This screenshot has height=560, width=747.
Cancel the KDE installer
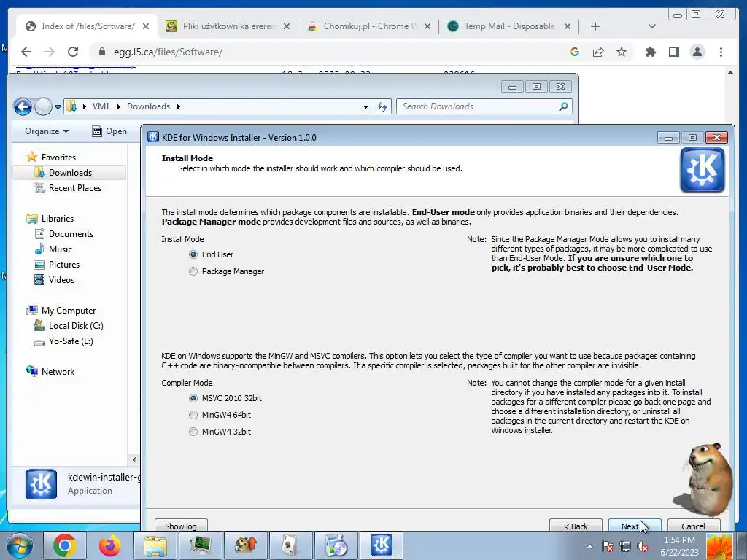[693, 526]
